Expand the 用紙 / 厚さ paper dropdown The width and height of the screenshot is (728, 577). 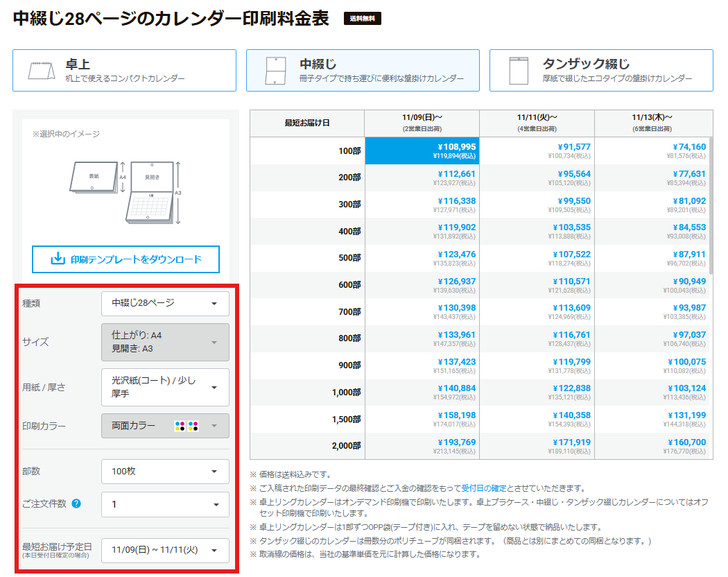tap(165, 387)
